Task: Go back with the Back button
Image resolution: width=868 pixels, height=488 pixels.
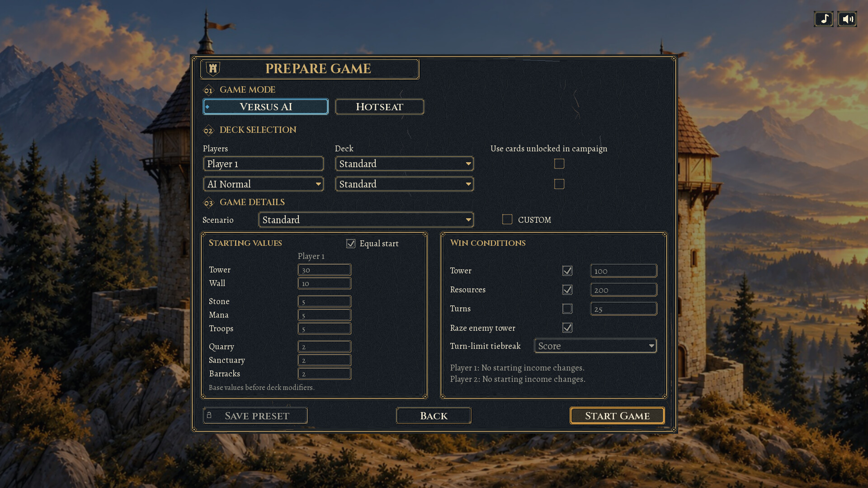Action: (434, 416)
